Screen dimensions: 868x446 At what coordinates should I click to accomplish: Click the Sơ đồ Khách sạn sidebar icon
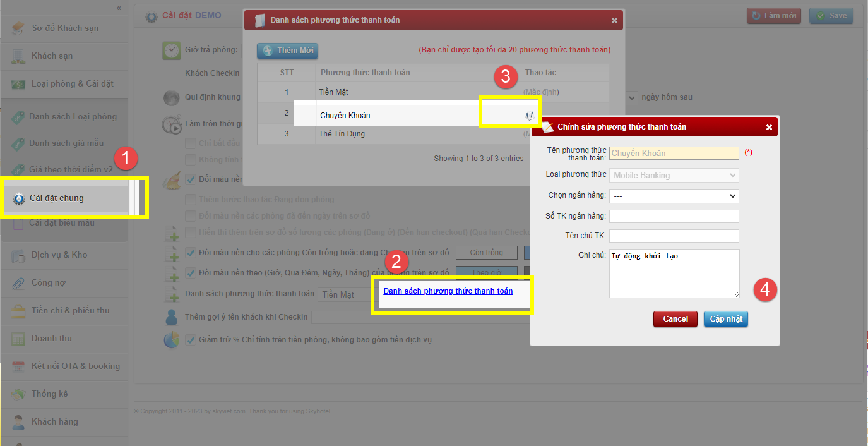(x=19, y=28)
